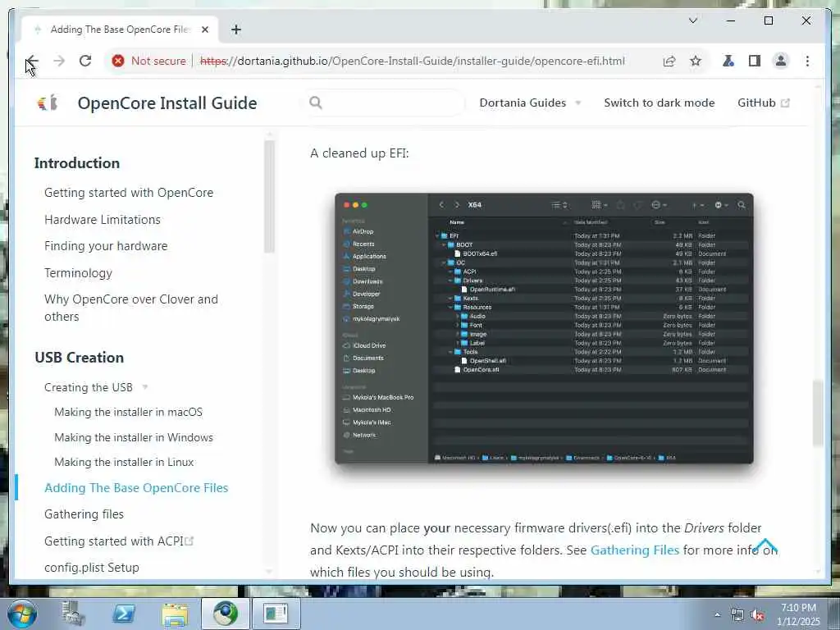Collapse the Creating the USB section
Viewport: 840px width, 630px height.
pyautogui.click(x=97, y=387)
